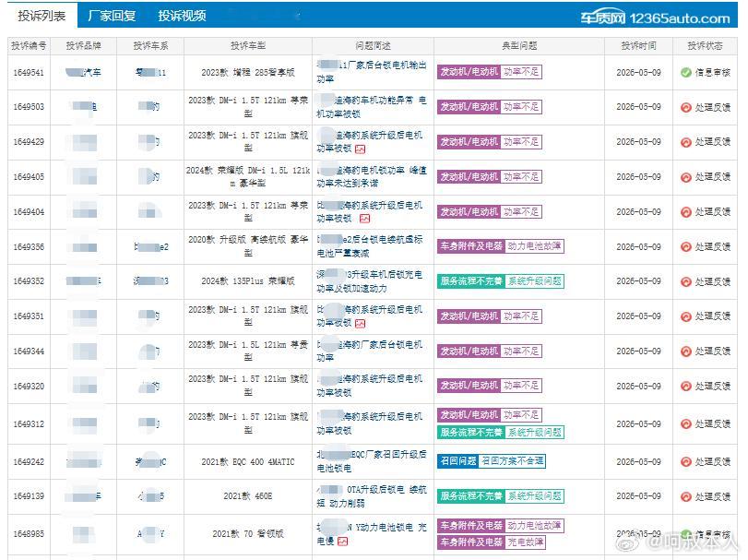Click 信息审核 status in row 1649541
This screenshot has width=748, height=560.
(x=713, y=73)
